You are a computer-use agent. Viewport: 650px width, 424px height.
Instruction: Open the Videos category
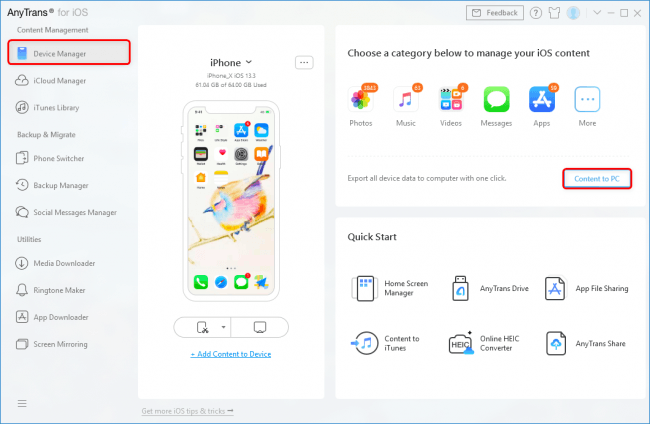pos(451,100)
